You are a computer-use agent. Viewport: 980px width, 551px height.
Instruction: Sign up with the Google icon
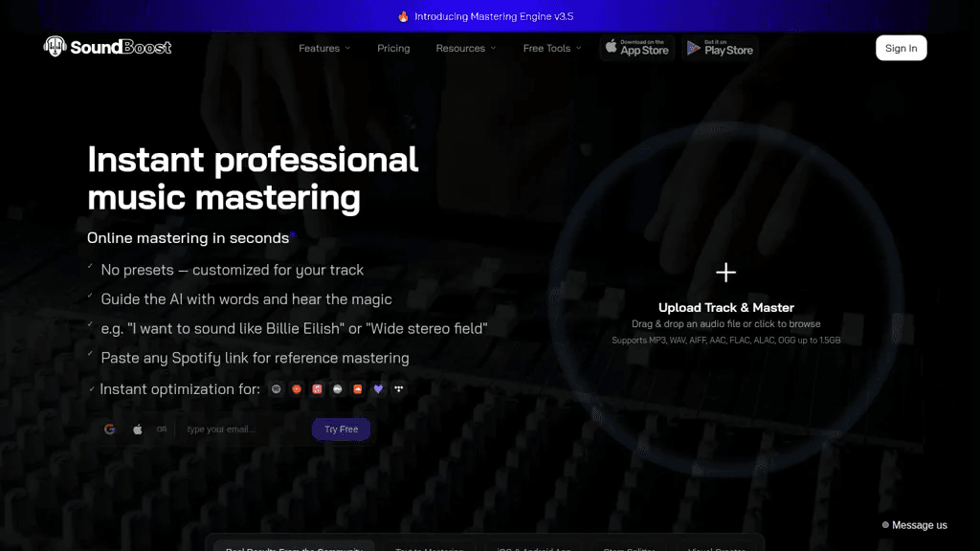tap(110, 430)
